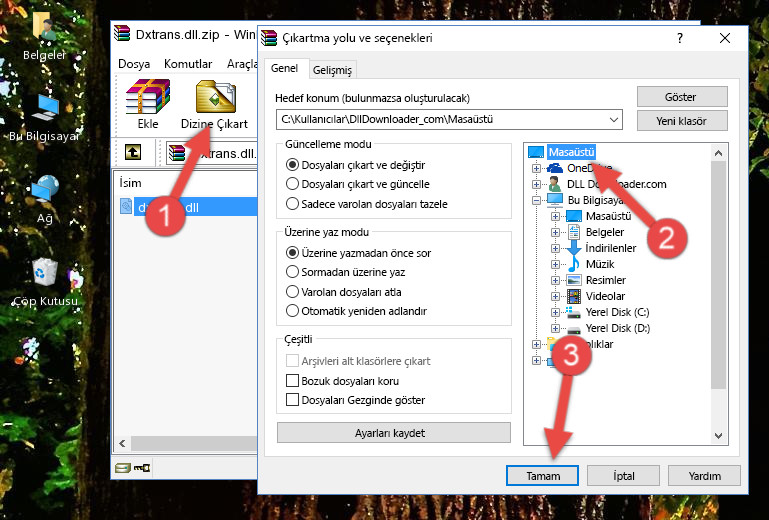The image size is (769, 520).
Task: Select Masaüstü under Bu Bilgisayar in tree
Action: (x=608, y=216)
